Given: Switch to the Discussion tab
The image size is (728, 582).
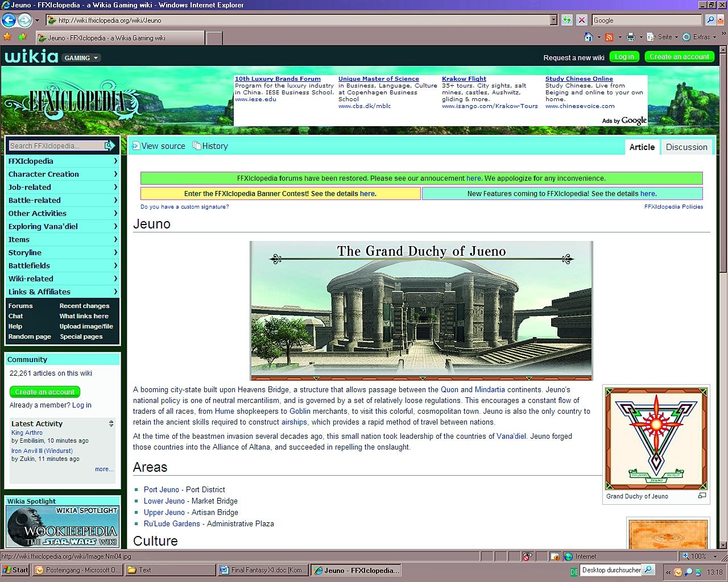Looking at the screenshot, I should [x=686, y=147].
